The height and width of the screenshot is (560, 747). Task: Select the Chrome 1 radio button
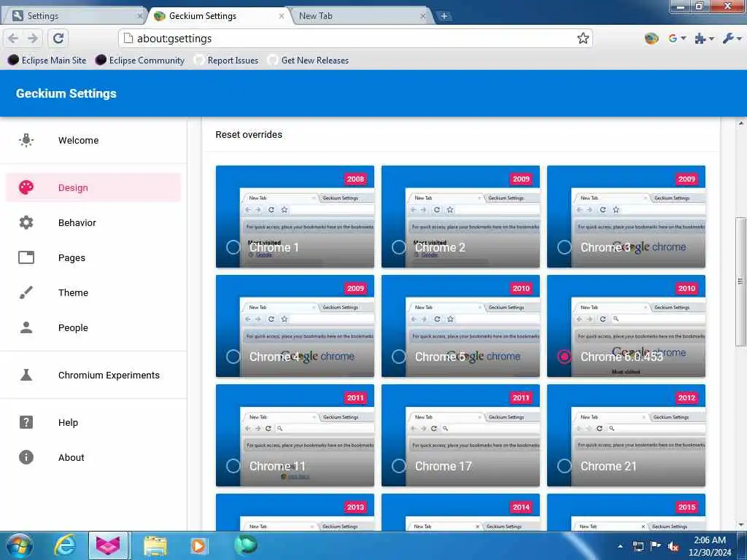[233, 247]
